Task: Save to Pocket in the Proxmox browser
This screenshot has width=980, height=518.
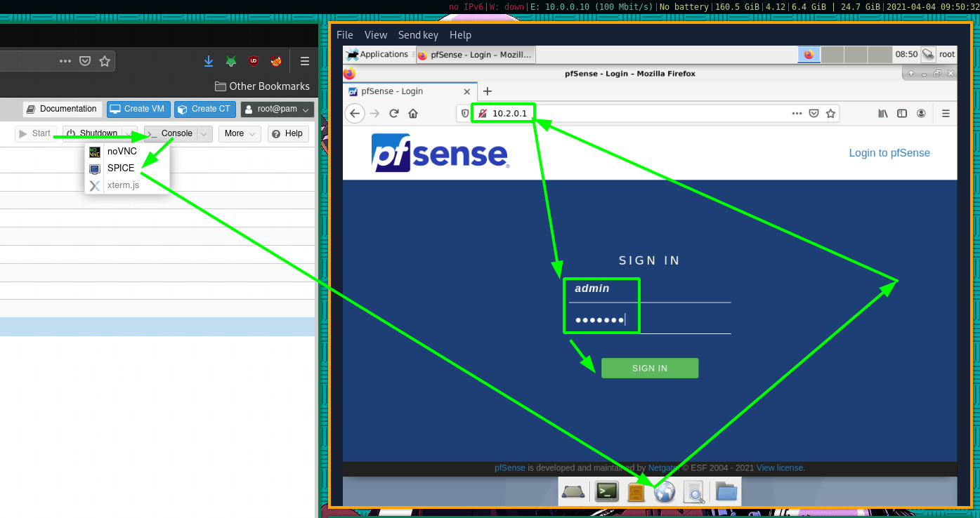Action: click(x=85, y=61)
